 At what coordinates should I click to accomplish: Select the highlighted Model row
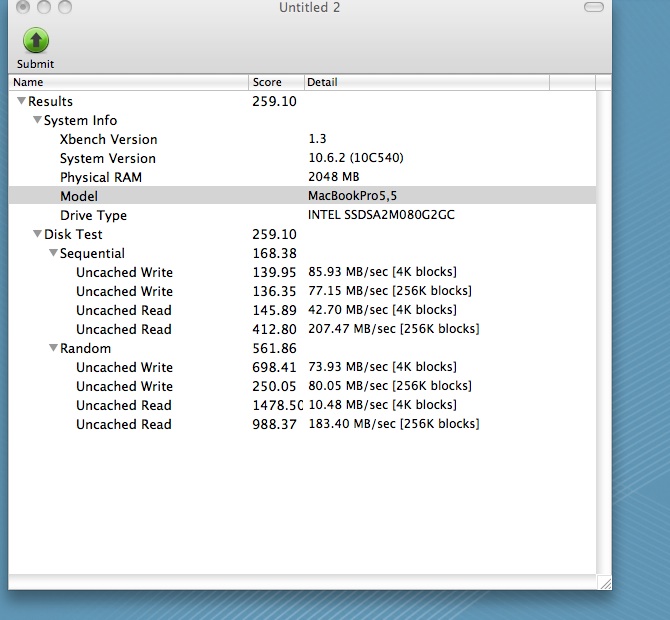(302, 196)
